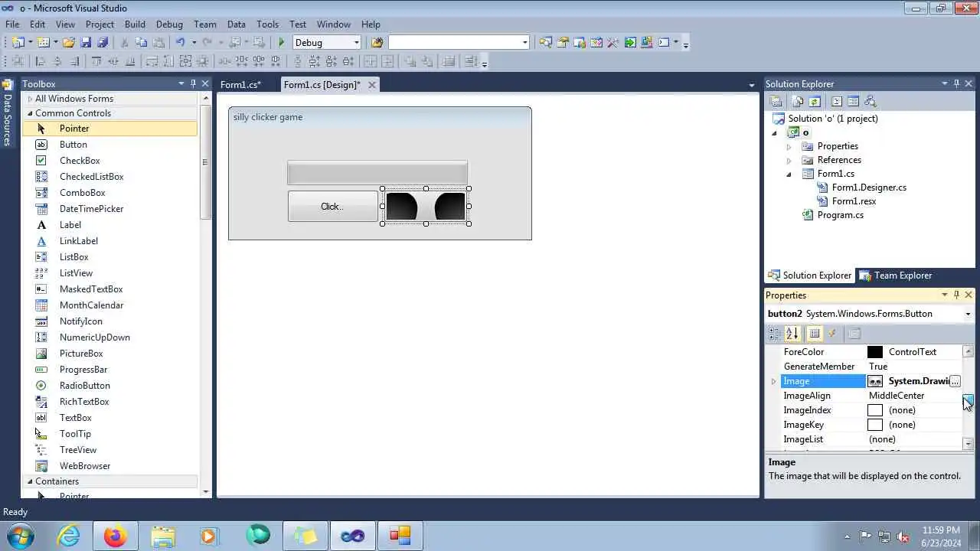Click the volume icon in system tray
This screenshot has height=551, width=980.
(903, 536)
